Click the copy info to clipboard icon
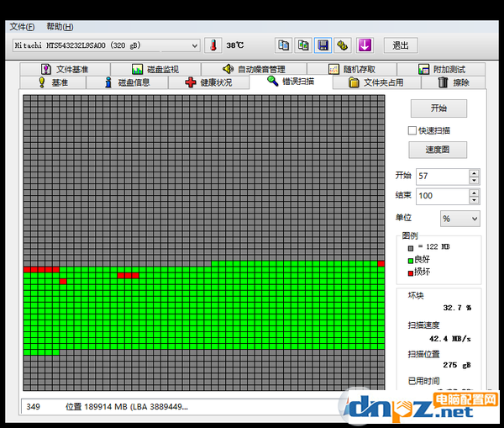 pyautogui.click(x=284, y=45)
